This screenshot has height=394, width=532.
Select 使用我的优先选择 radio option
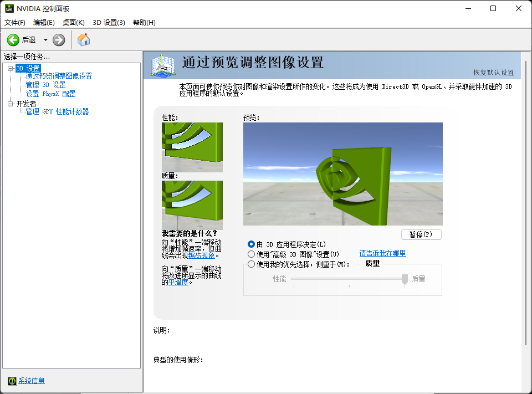(252, 264)
